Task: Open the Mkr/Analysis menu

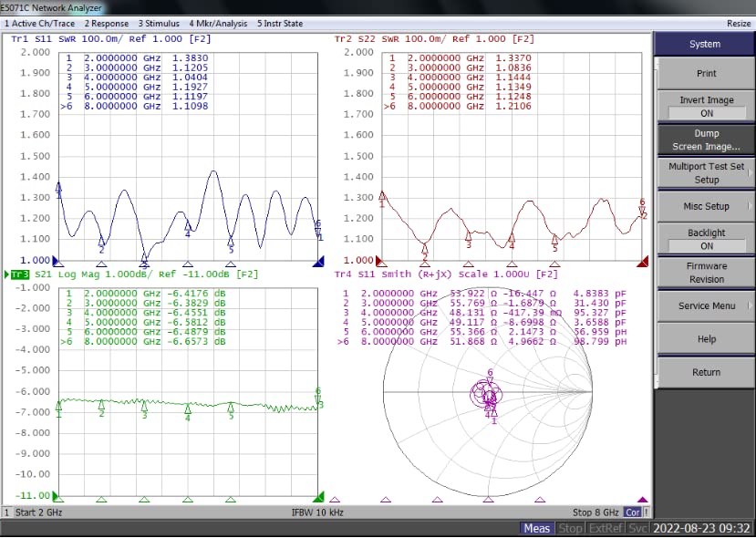Action: [x=218, y=24]
